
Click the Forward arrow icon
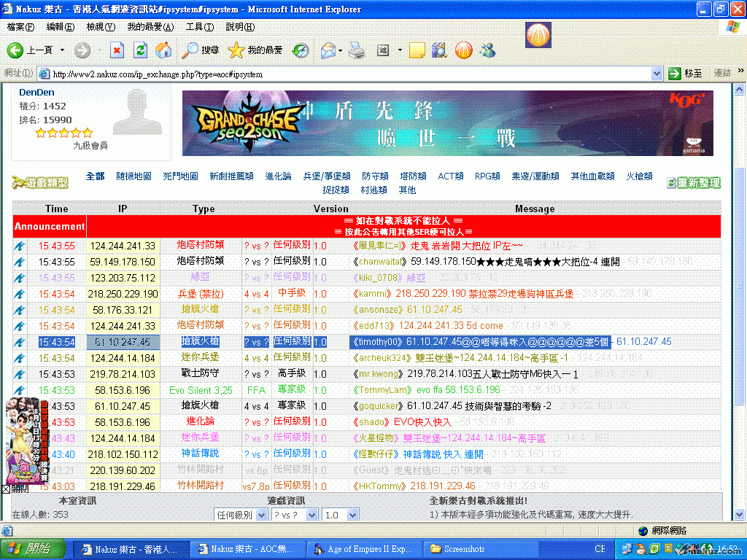coord(82,50)
